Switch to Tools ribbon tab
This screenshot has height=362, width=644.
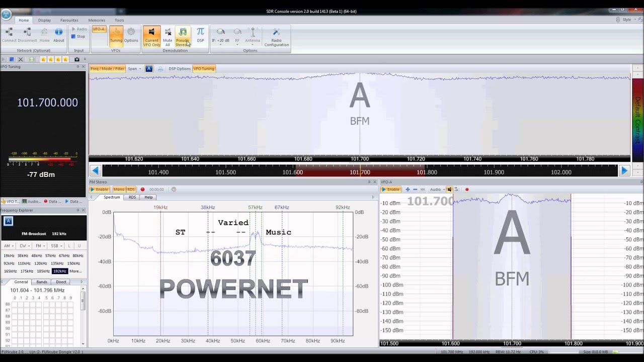pyautogui.click(x=119, y=20)
